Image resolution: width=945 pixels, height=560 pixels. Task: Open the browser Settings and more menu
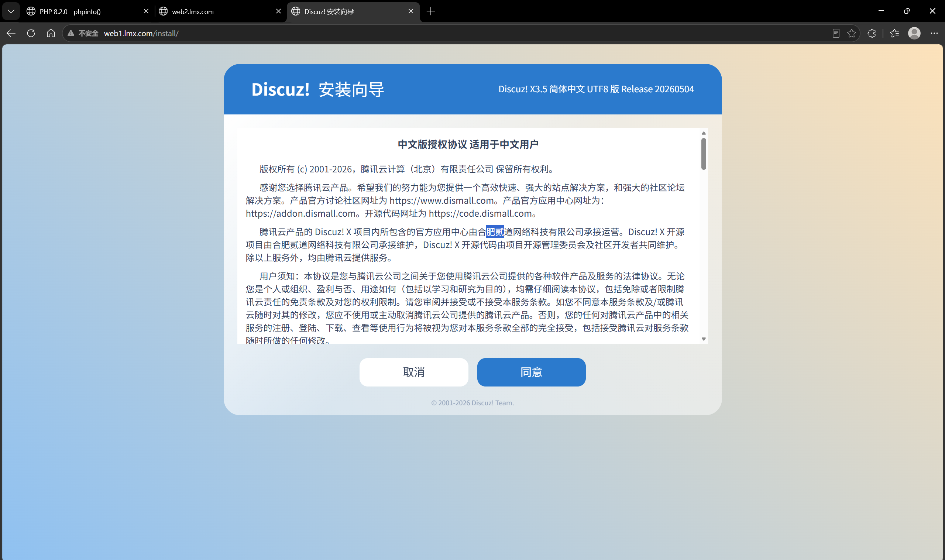tap(934, 33)
